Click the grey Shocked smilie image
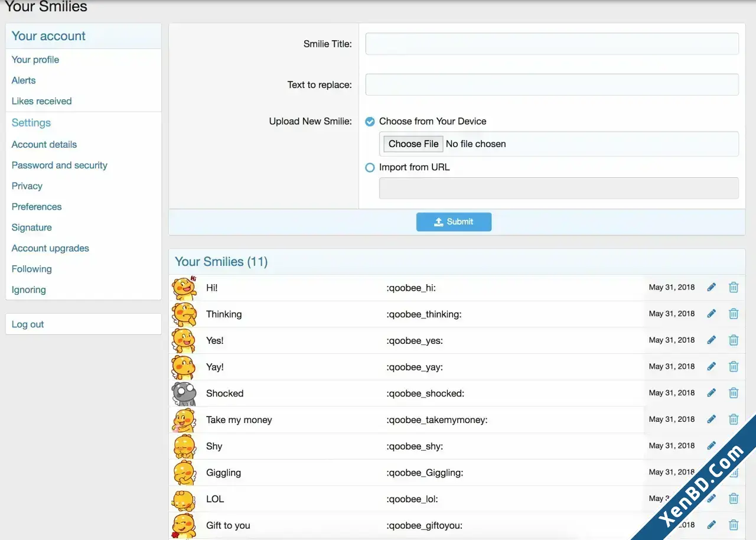This screenshot has height=540, width=756. (184, 393)
